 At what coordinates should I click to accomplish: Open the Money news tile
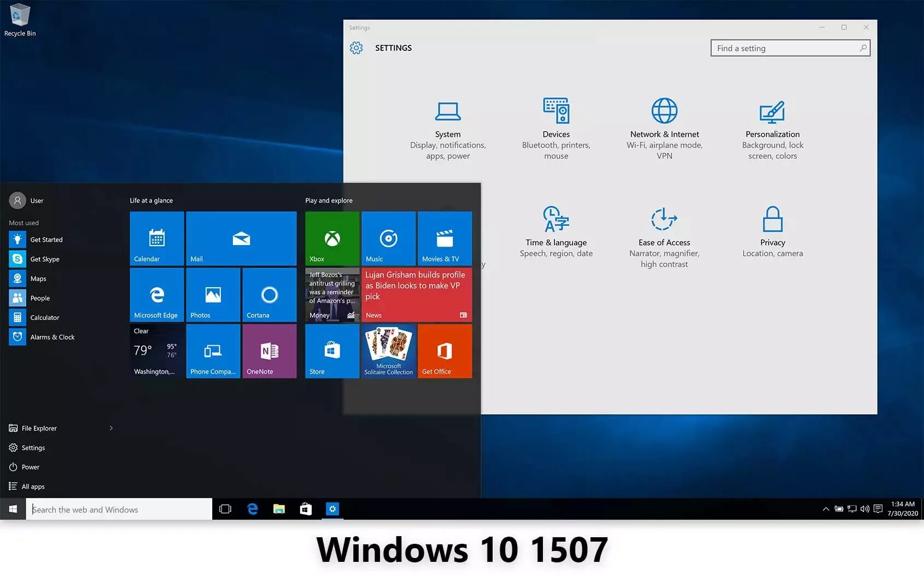(x=332, y=295)
